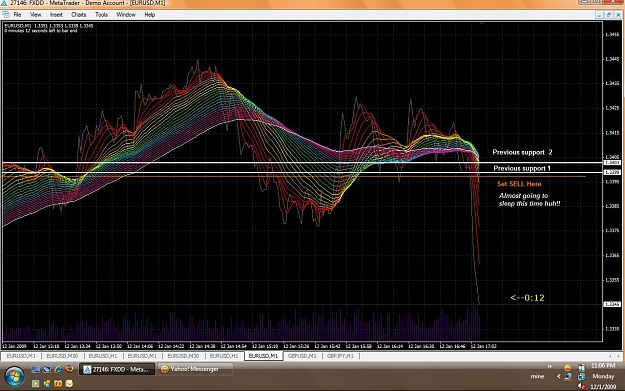Open the Charts menu

click(79, 15)
